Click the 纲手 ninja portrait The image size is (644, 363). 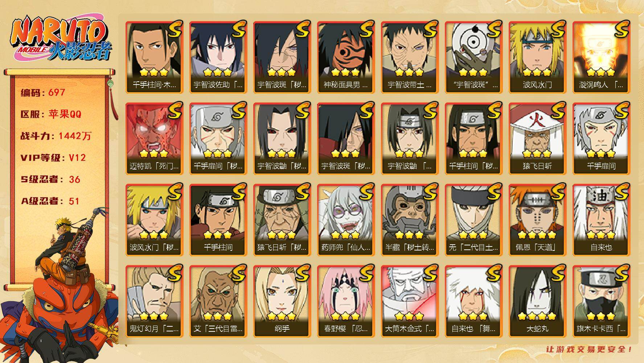click(282, 301)
